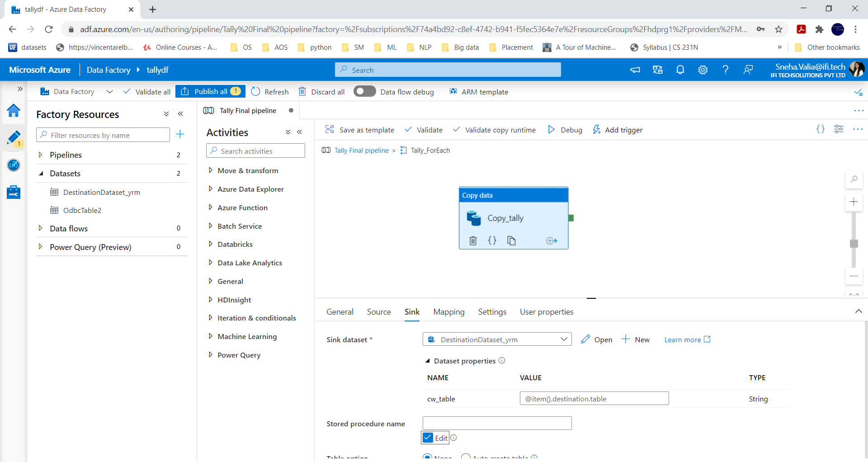Open feedback person icon in header
868x462 pixels.
pyautogui.click(x=748, y=70)
